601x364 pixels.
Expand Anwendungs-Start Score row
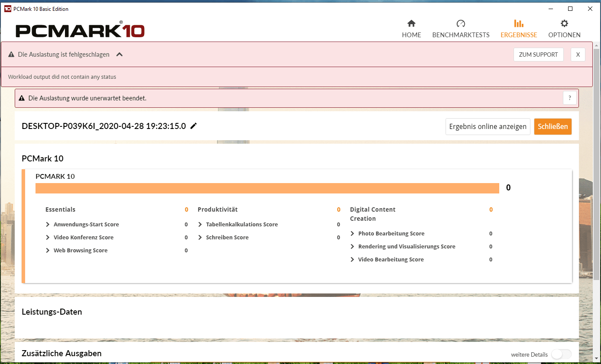tap(48, 225)
